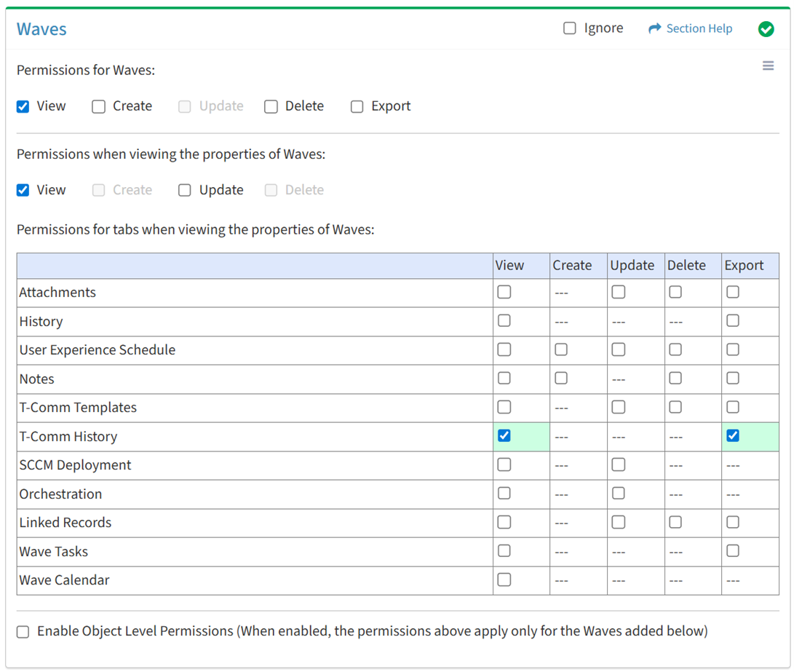Open the hamburger menu icon
The width and height of the screenshot is (794, 672).
click(768, 66)
